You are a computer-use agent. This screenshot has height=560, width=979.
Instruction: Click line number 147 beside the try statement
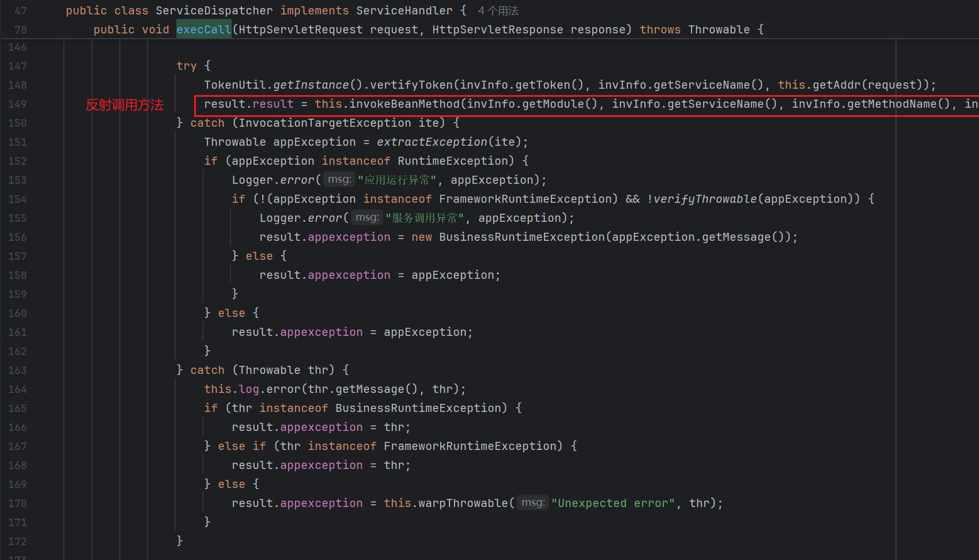pyautogui.click(x=17, y=66)
